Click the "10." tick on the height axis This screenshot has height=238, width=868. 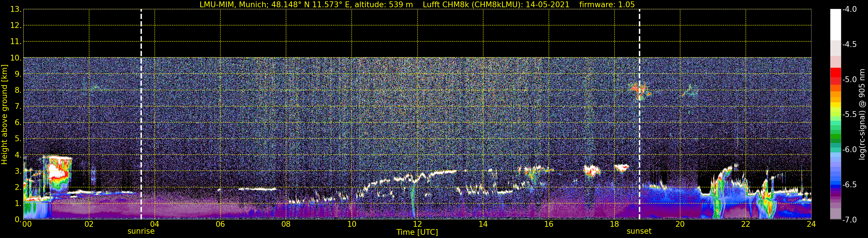(x=16, y=58)
